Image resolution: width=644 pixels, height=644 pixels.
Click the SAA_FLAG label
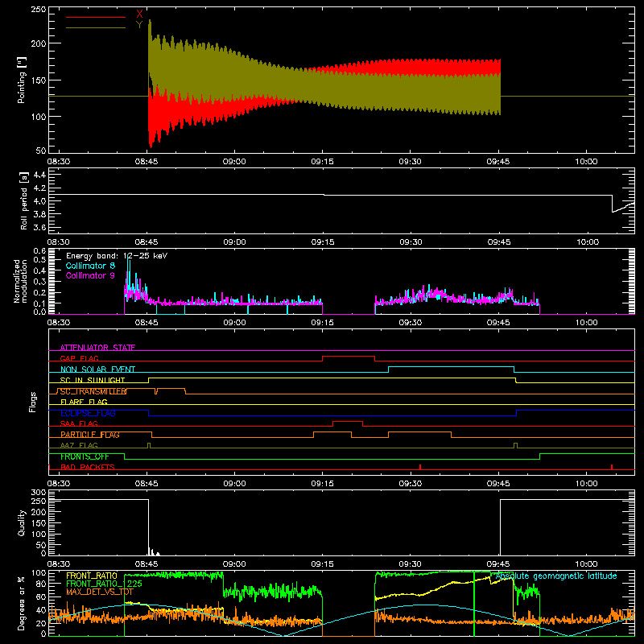click(x=79, y=423)
